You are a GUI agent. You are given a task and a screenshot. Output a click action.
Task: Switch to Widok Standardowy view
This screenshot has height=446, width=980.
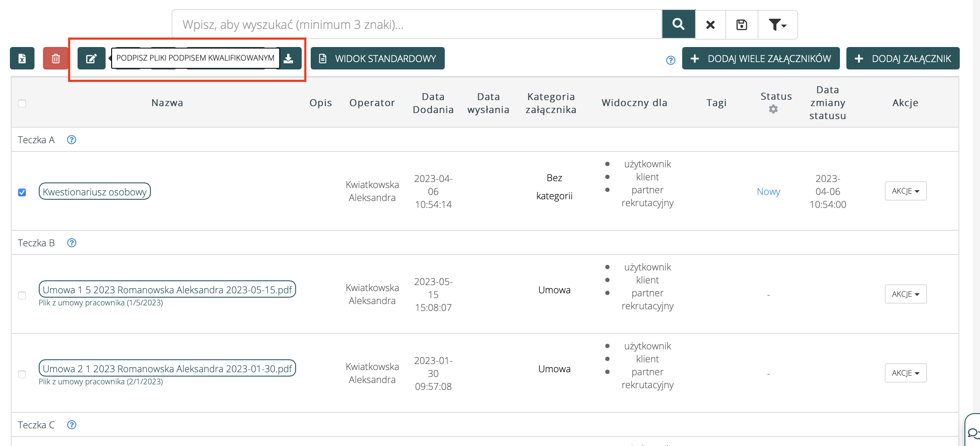(378, 58)
